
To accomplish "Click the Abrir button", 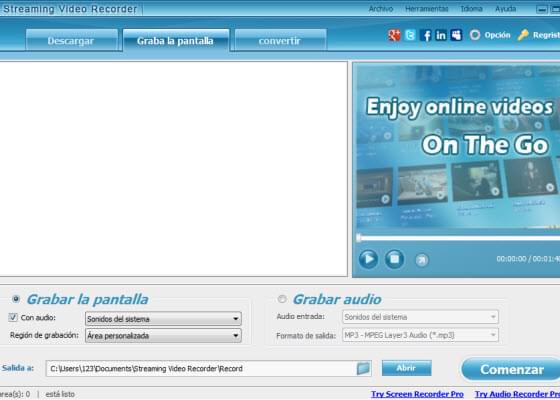I will pyautogui.click(x=406, y=368).
